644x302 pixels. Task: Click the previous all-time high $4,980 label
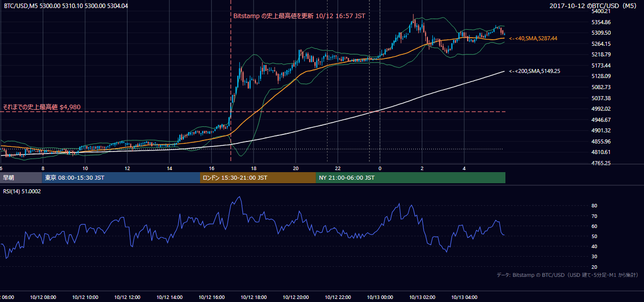(41, 107)
